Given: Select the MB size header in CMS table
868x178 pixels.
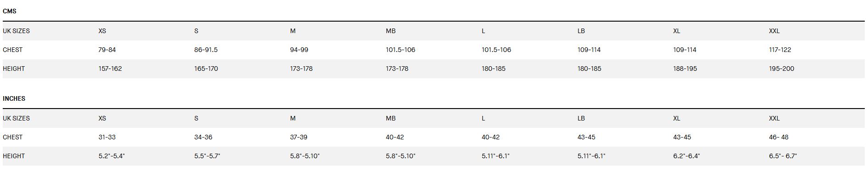Looking at the screenshot, I should point(391,31).
